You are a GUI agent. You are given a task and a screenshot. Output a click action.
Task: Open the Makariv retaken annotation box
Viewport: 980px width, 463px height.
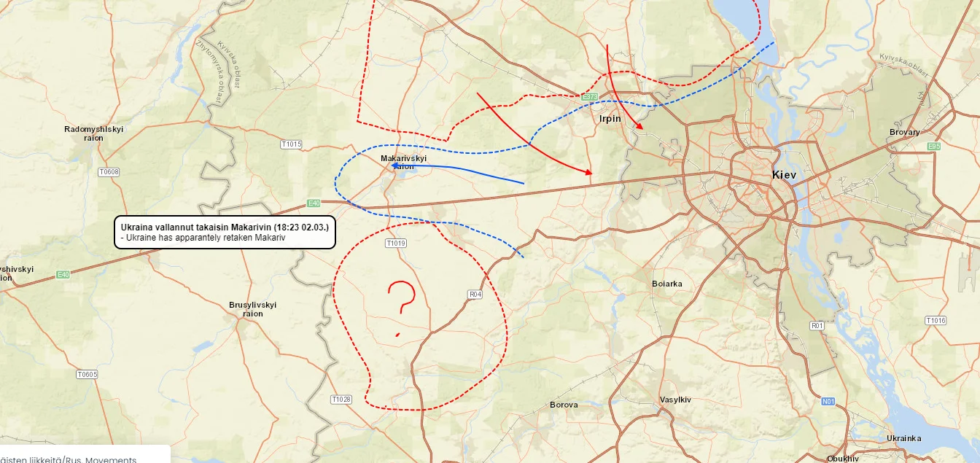tap(225, 232)
